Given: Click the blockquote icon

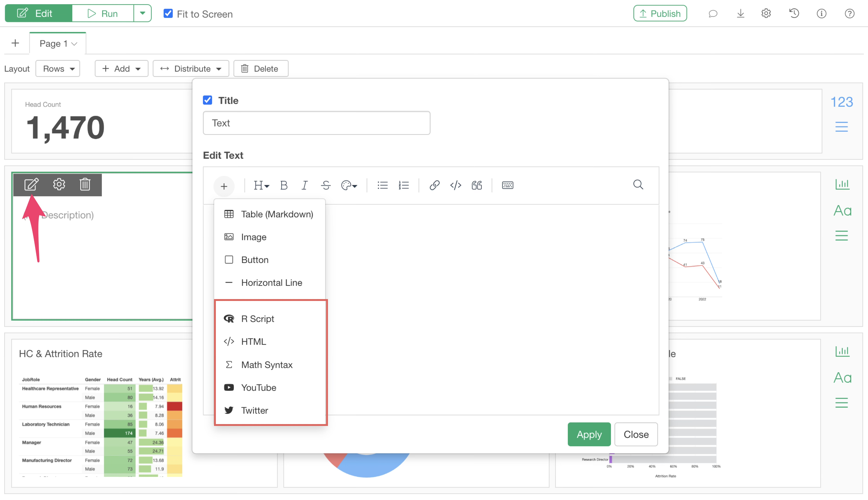Looking at the screenshot, I should 477,185.
